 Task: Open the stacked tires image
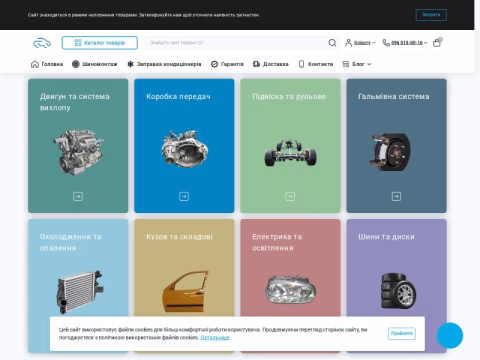click(x=399, y=290)
